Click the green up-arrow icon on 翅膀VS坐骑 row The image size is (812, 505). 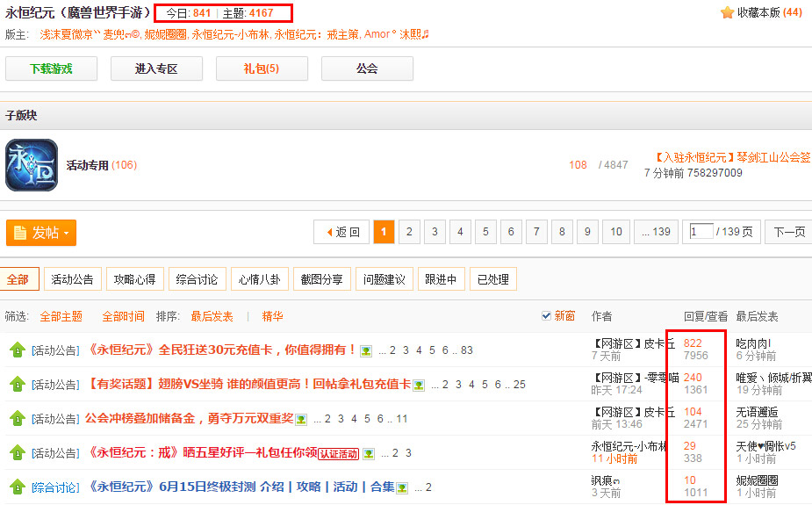pyautogui.click(x=17, y=385)
